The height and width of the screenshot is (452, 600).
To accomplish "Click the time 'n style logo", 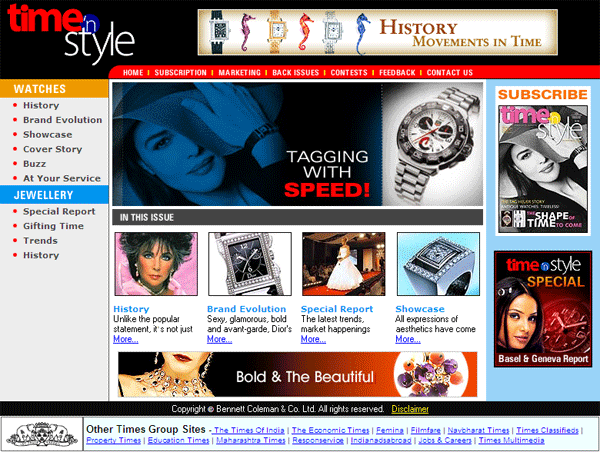I will tap(71, 34).
